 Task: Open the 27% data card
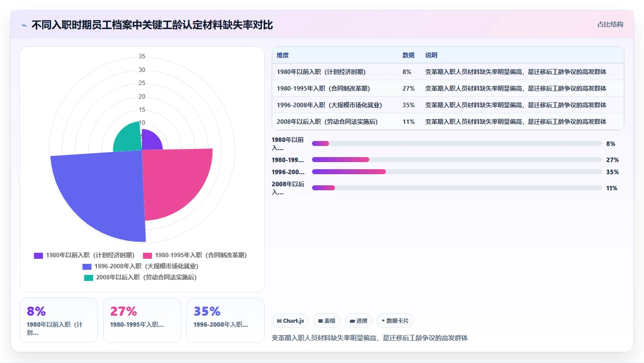[142, 320]
